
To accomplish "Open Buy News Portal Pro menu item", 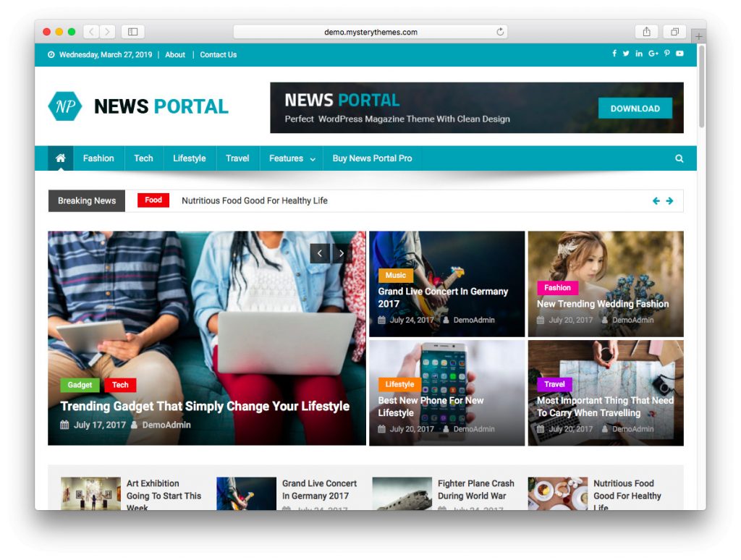I will pyautogui.click(x=373, y=158).
